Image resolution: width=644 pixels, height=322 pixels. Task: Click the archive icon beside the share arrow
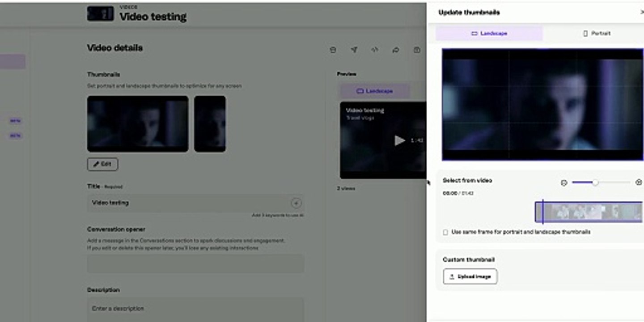pyautogui.click(x=417, y=50)
